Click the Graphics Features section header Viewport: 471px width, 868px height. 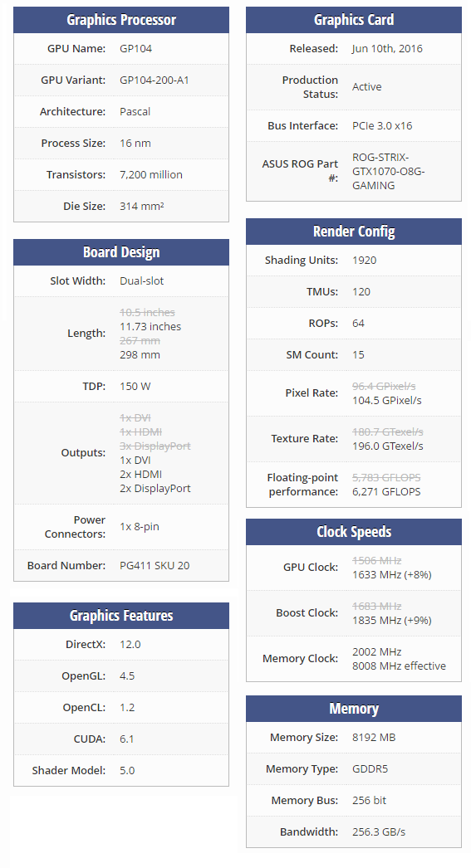click(120, 616)
